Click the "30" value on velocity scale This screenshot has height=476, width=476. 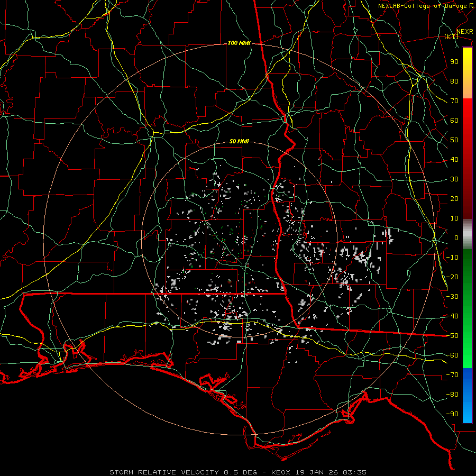(454, 179)
